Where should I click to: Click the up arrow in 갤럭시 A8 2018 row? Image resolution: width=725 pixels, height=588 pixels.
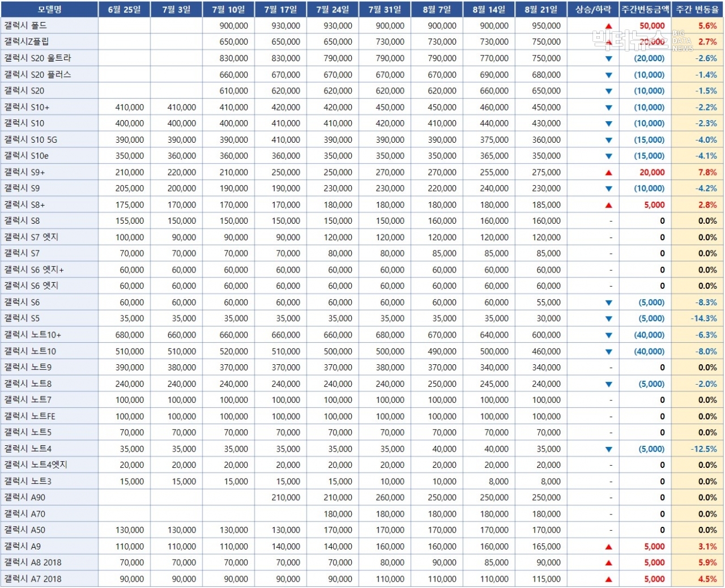point(609,563)
